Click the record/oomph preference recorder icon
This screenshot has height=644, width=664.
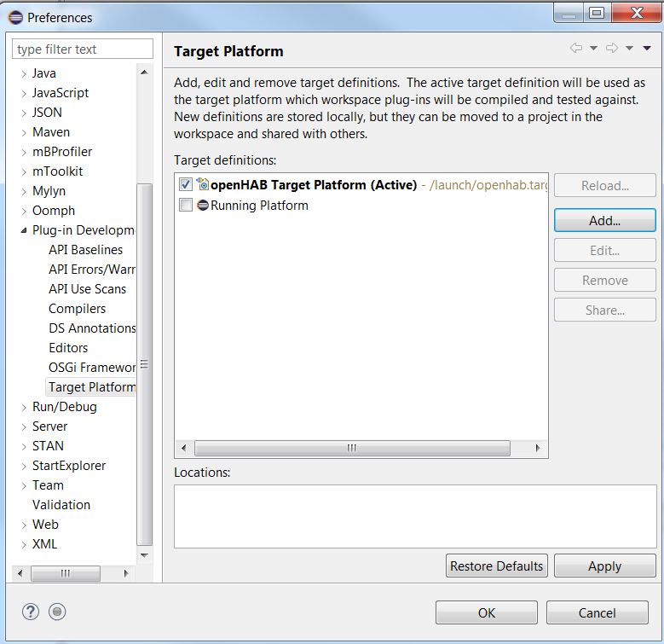[57, 612]
